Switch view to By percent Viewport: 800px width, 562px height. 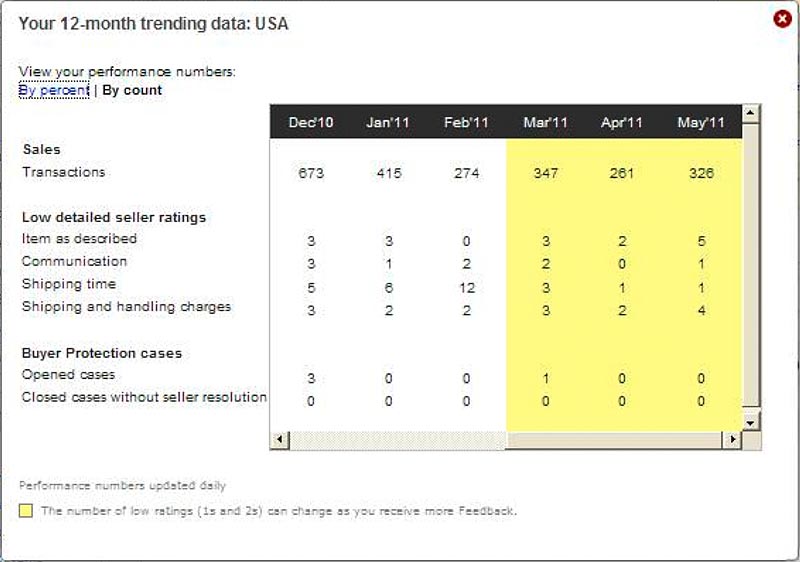coord(54,90)
